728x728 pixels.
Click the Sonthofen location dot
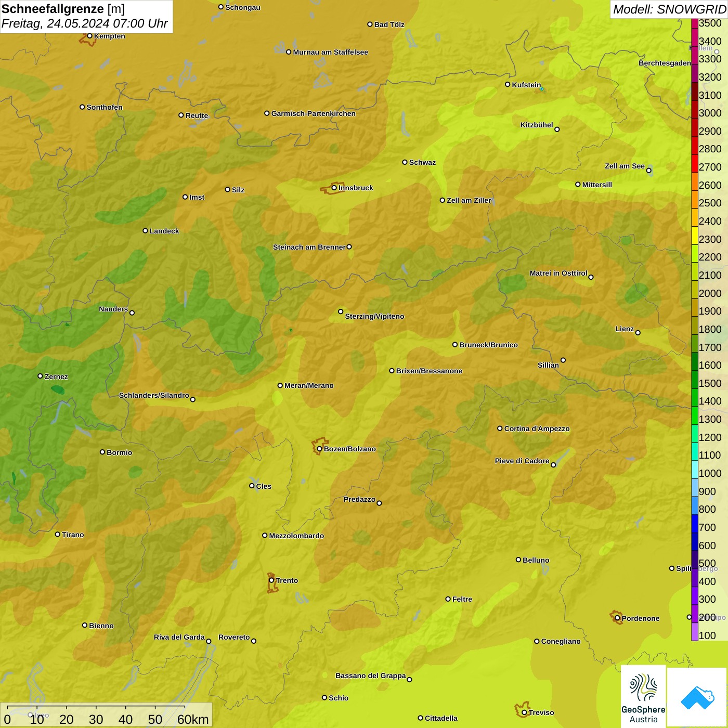pos(82,107)
